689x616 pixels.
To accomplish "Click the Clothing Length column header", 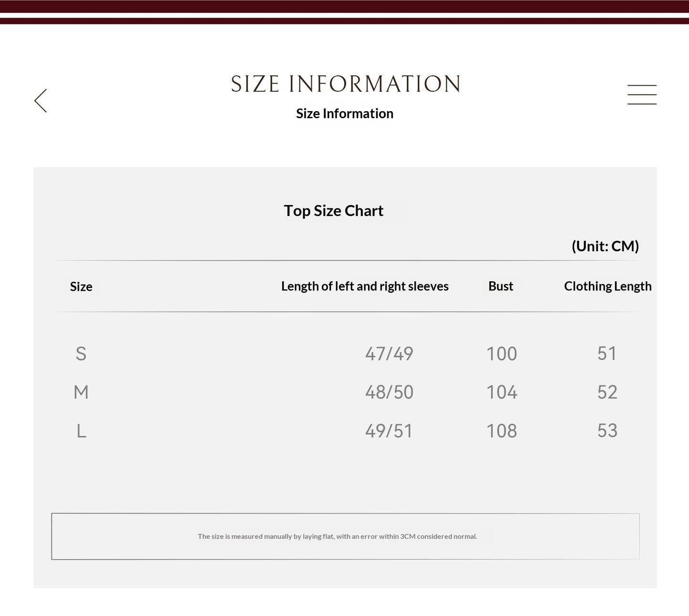I will tap(607, 286).
